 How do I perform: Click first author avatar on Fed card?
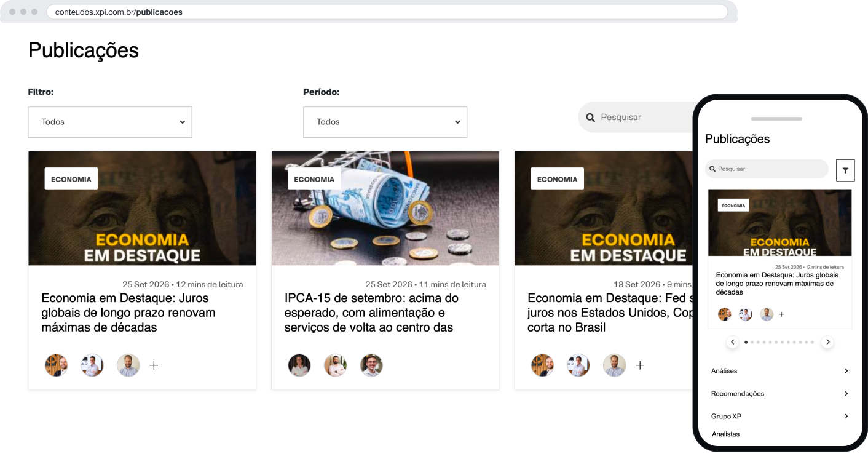pyautogui.click(x=543, y=365)
